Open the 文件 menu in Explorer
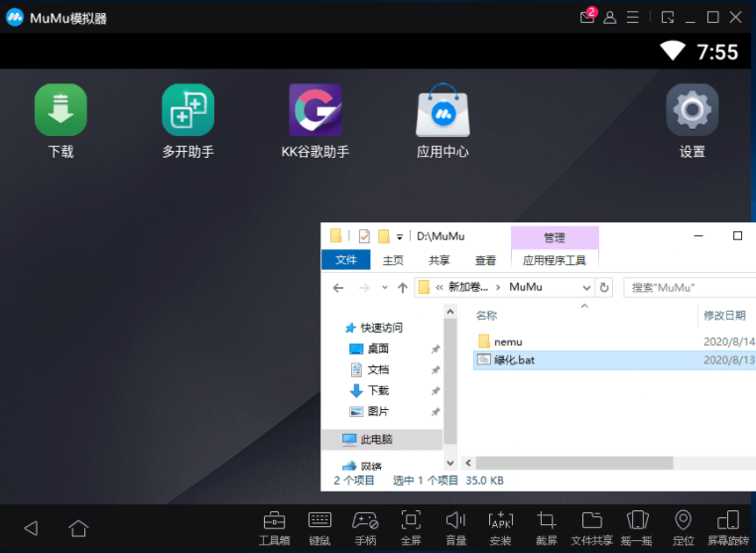 345,259
